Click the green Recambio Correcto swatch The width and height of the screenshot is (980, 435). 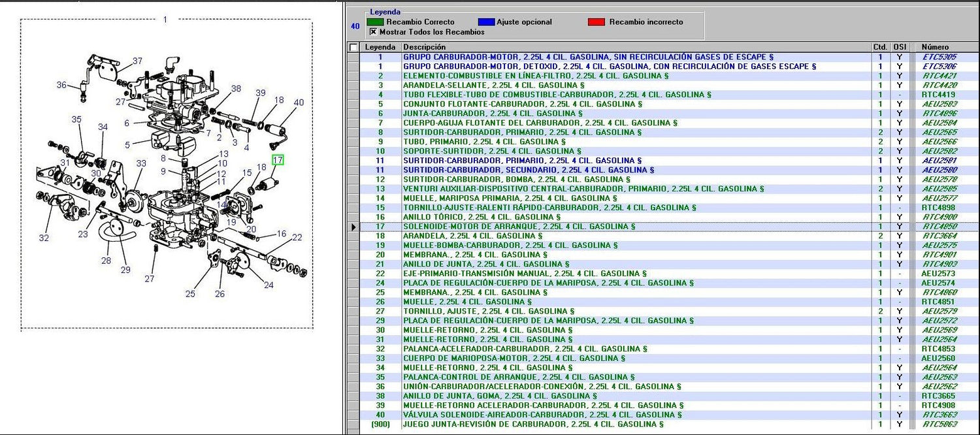coord(375,22)
